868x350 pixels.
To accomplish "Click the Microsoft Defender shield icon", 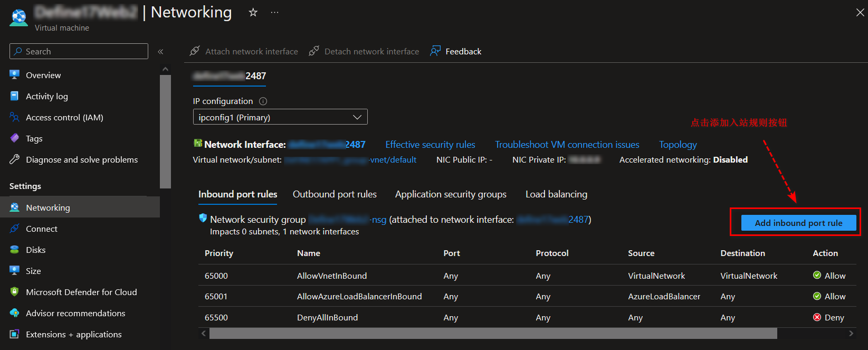I will tap(15, 292).
